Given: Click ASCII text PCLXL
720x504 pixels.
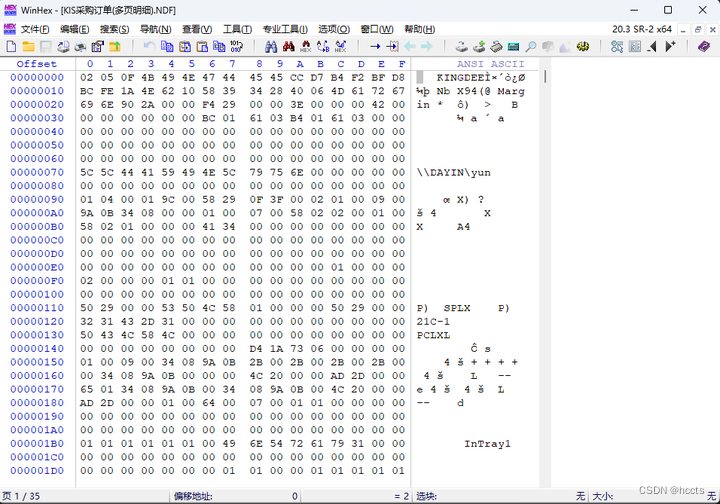Looking at the screenshot, I should coord(433,335).
